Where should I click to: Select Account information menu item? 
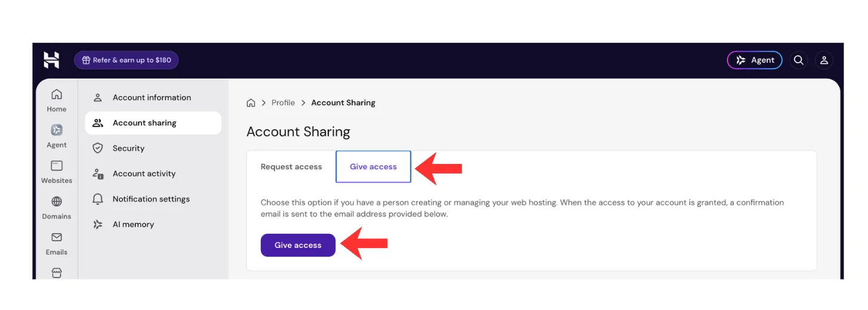click(x=153, y=97)
